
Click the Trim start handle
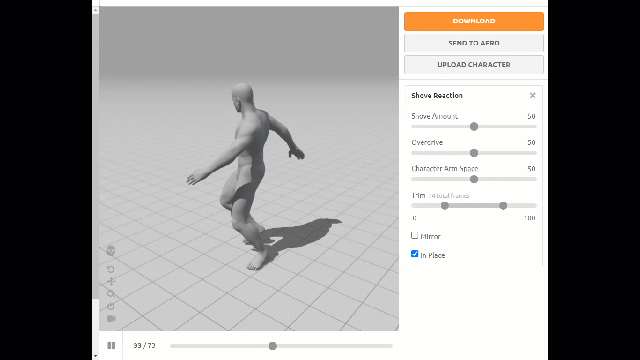445,206
